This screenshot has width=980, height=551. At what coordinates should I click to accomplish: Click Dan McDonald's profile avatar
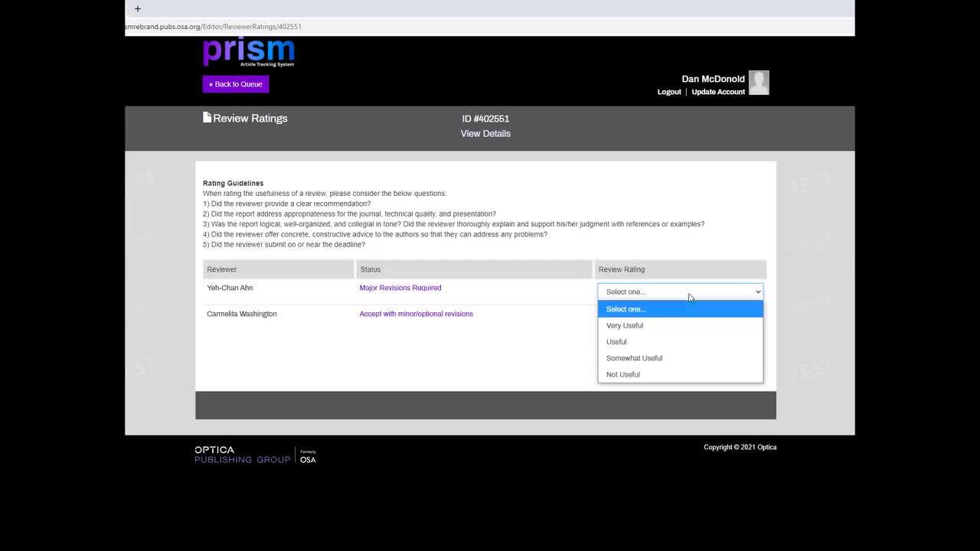click(x=759, y=83)
